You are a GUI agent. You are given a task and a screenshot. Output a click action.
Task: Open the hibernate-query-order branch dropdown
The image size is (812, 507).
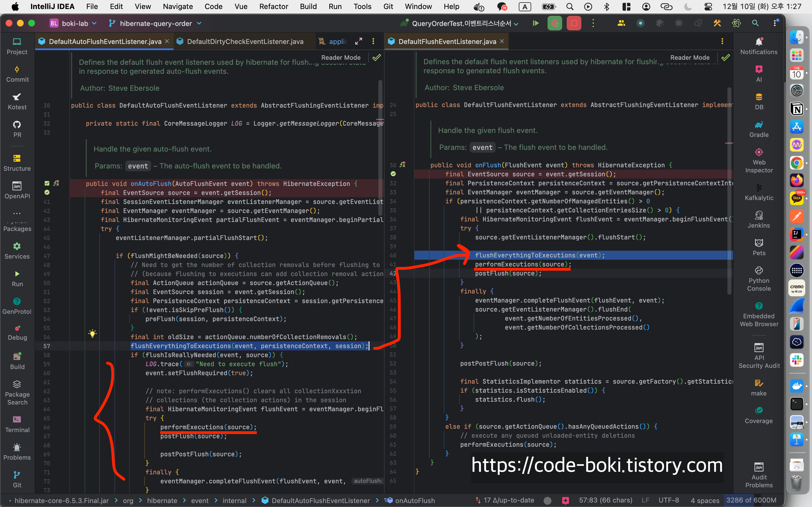[x=156, y=23]
